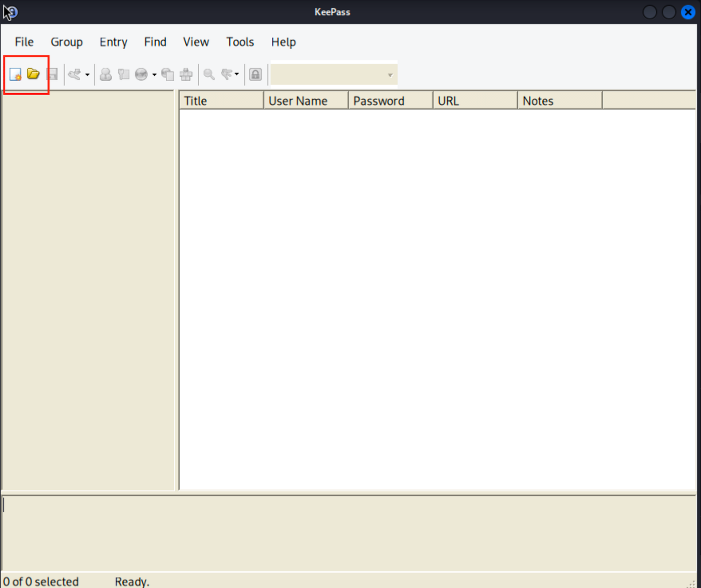Click the Find magnifier icon

tap(209, 75)
